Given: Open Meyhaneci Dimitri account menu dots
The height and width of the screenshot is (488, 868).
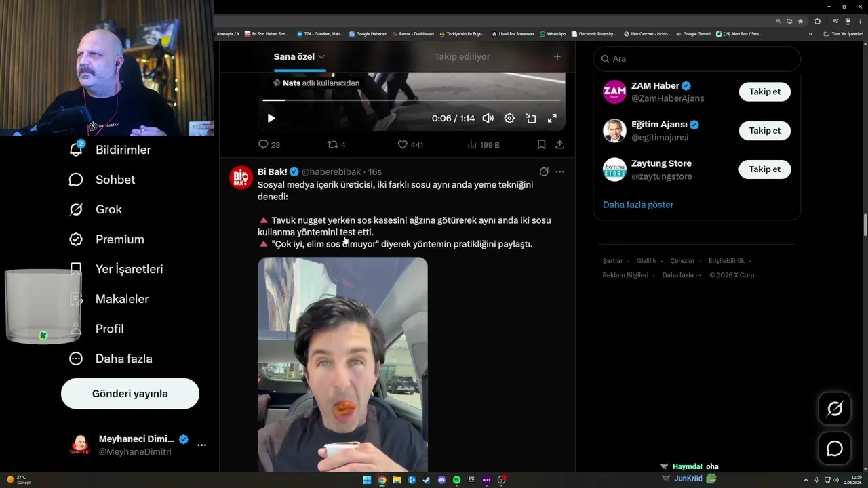Looking at the screenshot, I should pyautogui.click(x=201, y=445).
